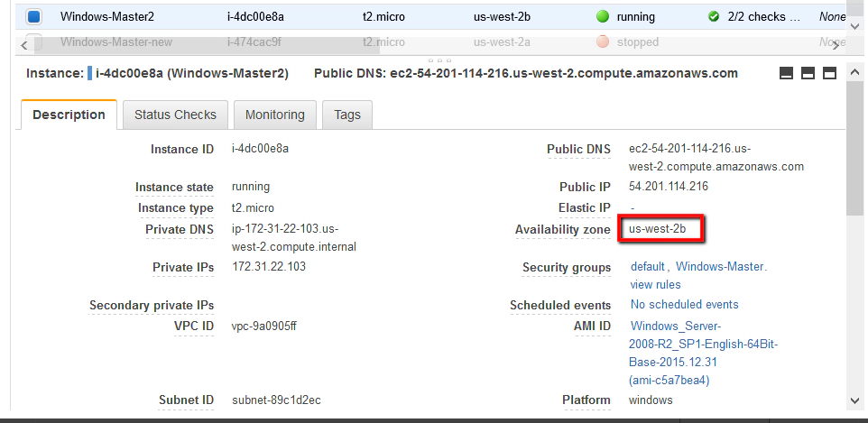Uncheck the Windows-Master2 instance checkbox
The width and height of the screenshot is (868, 423).
(x=33, y=16)
